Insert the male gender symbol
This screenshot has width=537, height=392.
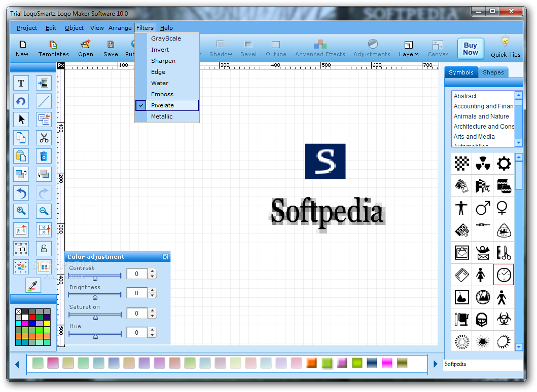[483, 208]
